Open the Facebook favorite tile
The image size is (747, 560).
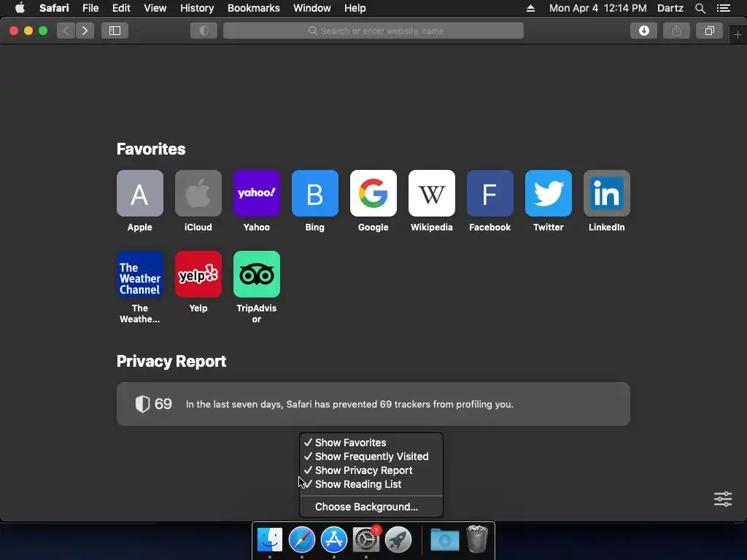[489, 193]
